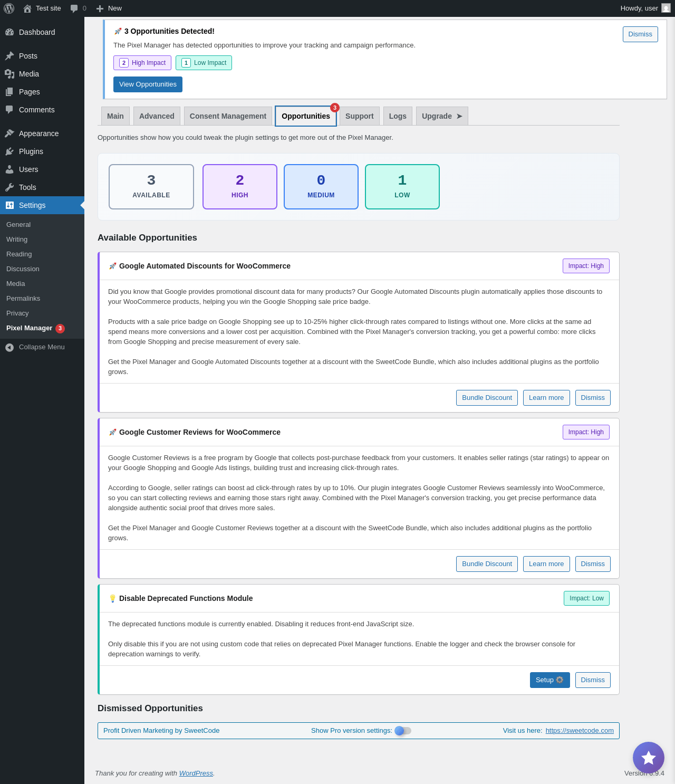Viewport: 675px width, 784px height.
Task: Dismiss the Google Automated Discounts opportunity
Action: (x=593, y=398)
